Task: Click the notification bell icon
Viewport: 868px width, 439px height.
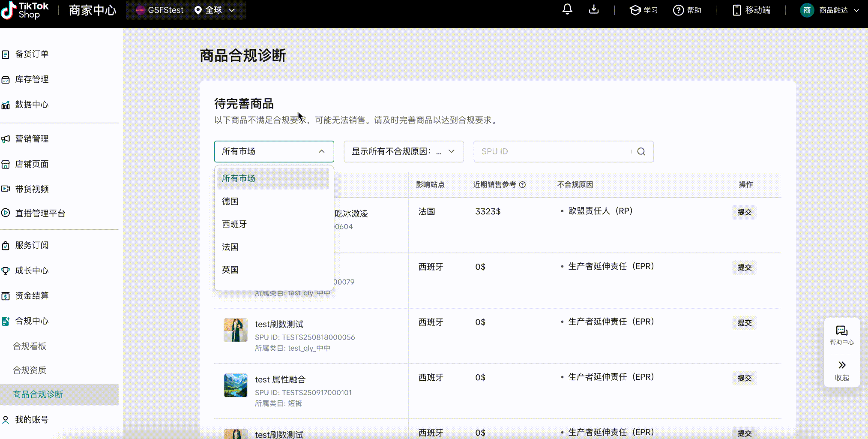Action: point(567,9)
